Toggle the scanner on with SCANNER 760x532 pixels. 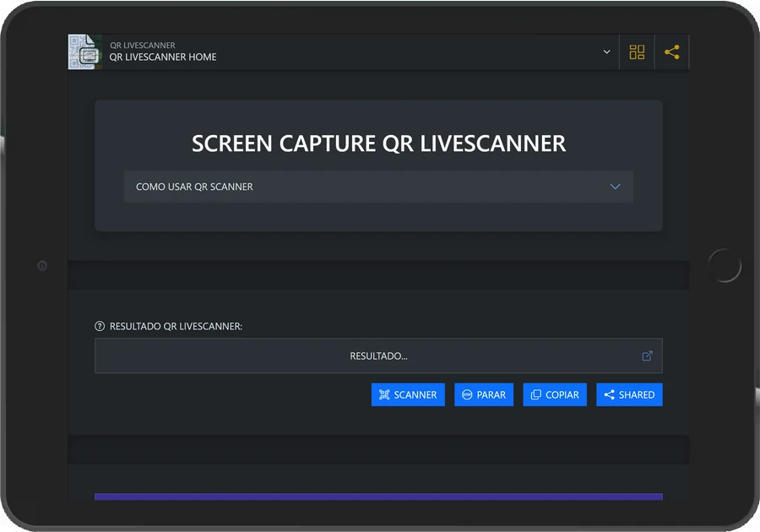[x=408, y=394]
